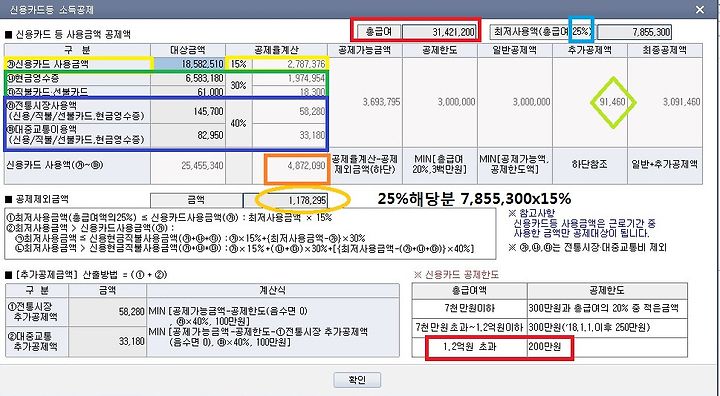
Task: Click the 40% rate cell
Action: tap(238, 123)
